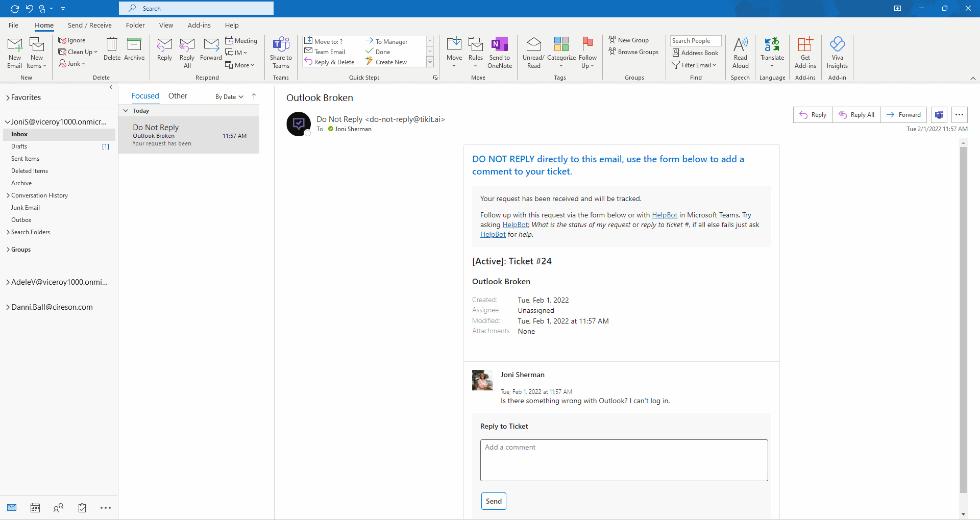Collapse the Today message group
Image resolution: width=980 pixels, height=520 pixels.
[126, 111]
